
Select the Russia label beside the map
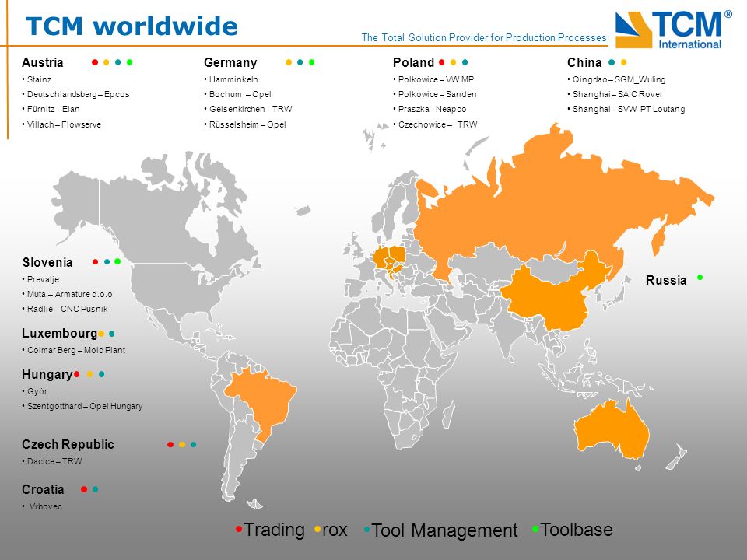666,281
